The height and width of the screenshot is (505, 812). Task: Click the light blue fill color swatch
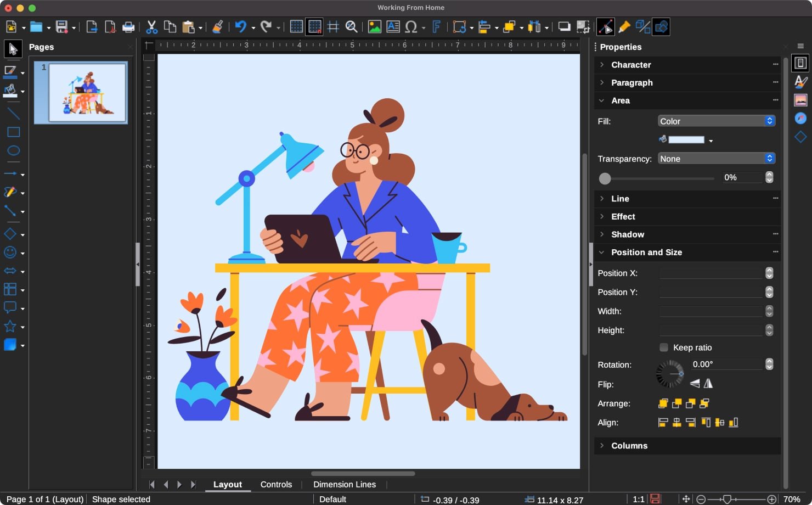point(686,140)
